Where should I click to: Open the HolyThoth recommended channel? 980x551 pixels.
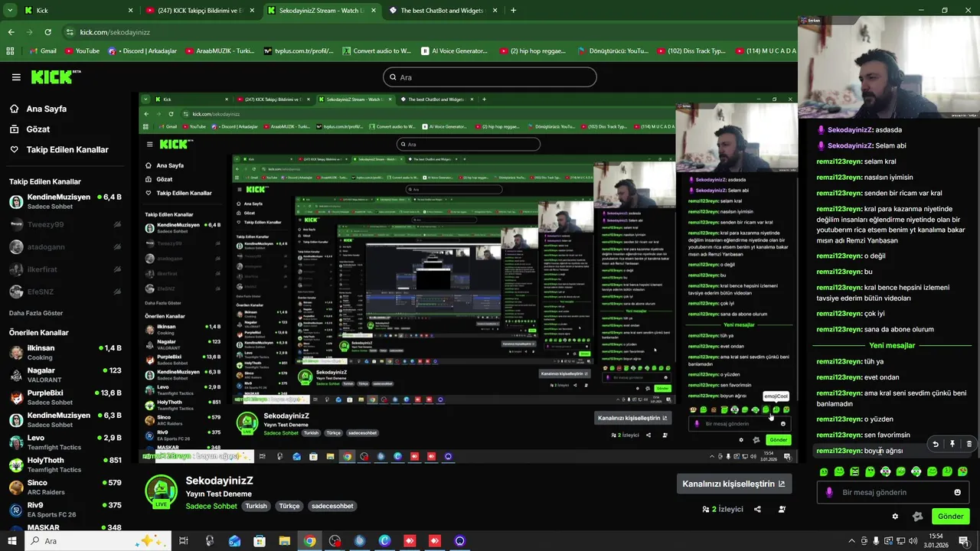tap(65, 465)
